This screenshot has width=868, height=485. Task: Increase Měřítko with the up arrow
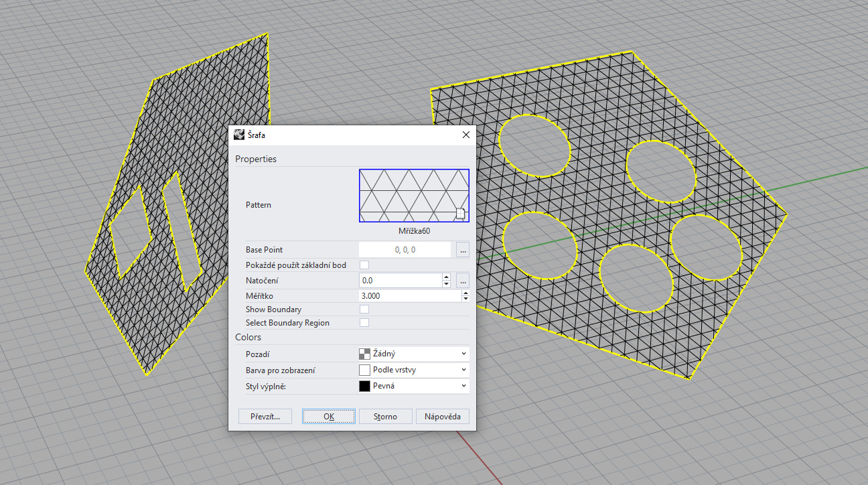click(465, 293)
